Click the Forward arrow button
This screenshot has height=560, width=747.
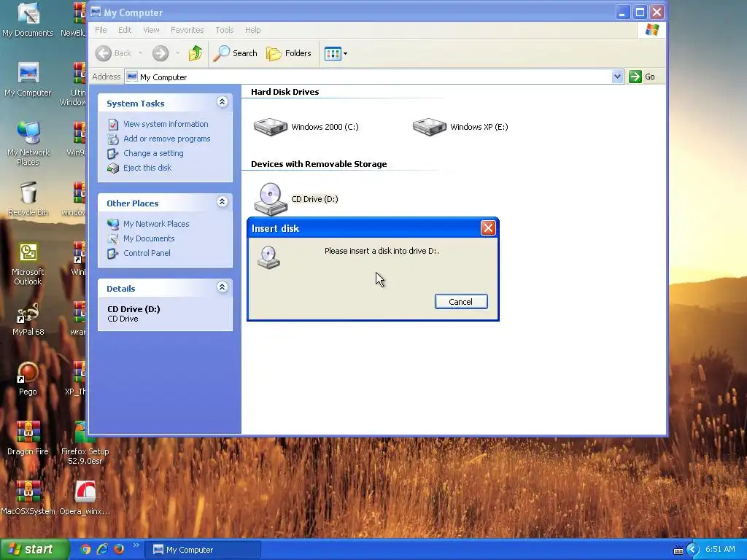(160, 53)
